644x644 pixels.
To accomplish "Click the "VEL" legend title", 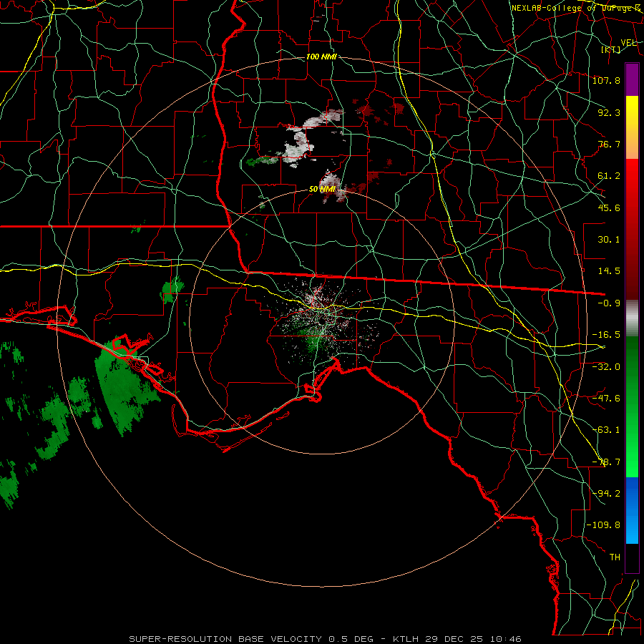I will (628, 43).
